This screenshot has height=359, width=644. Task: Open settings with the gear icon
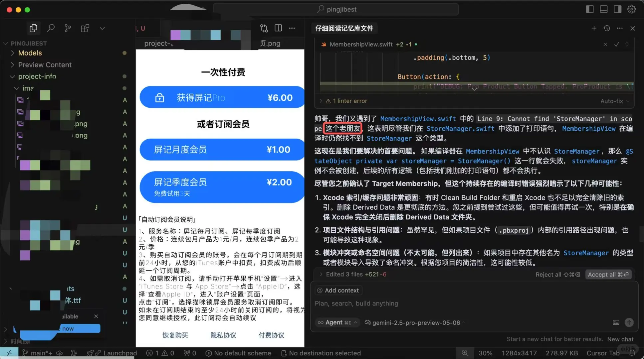631,9
